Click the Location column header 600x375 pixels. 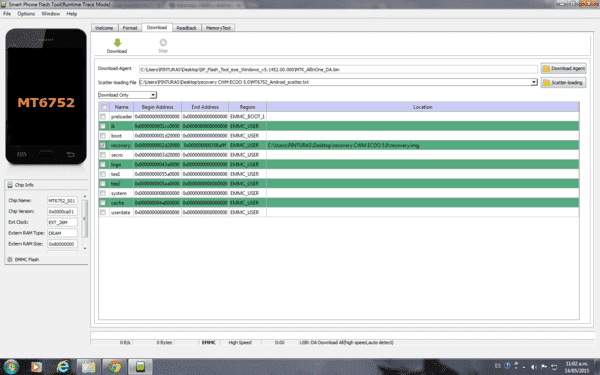pyautogui.click(x=422, y=107)
